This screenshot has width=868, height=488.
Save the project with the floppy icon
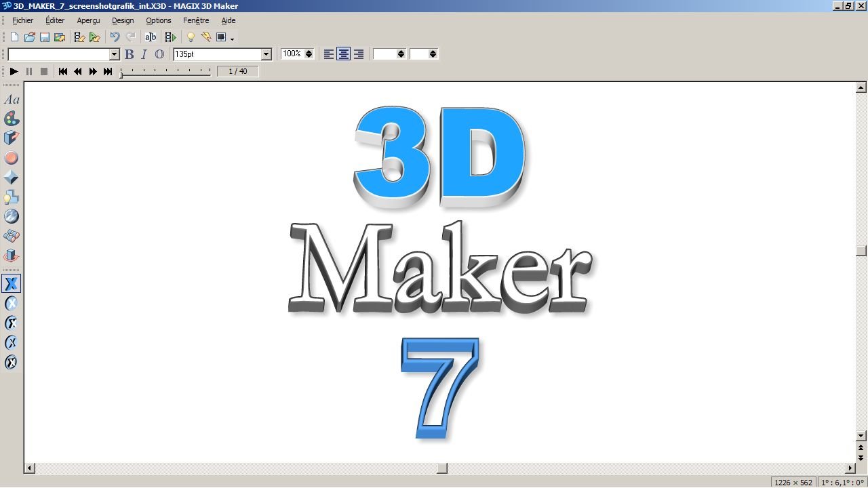point(44,37)
